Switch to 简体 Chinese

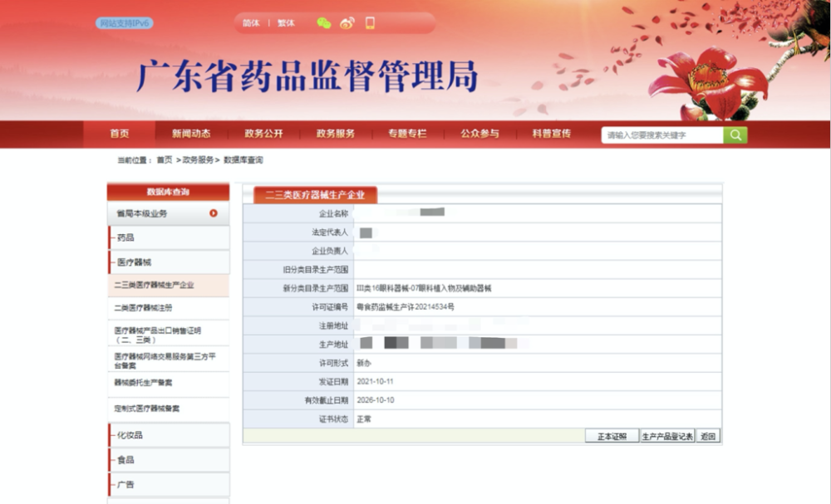click(251, 23)
